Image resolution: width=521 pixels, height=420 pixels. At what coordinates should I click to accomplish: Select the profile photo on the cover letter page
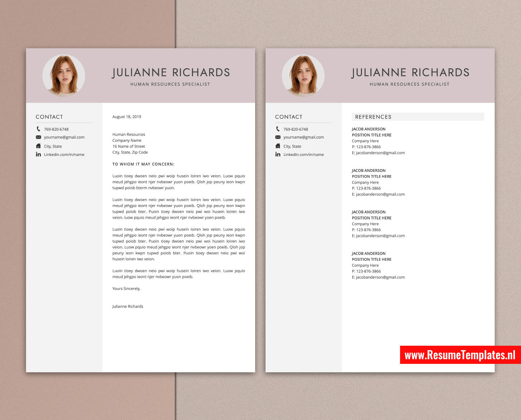pos(64,76)
